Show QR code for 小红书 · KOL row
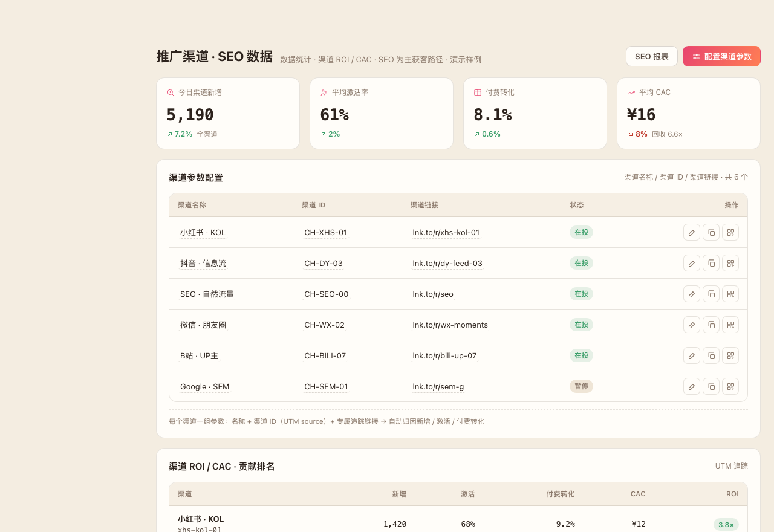Viewport: 774px width, 532px height. coord(730,232)
